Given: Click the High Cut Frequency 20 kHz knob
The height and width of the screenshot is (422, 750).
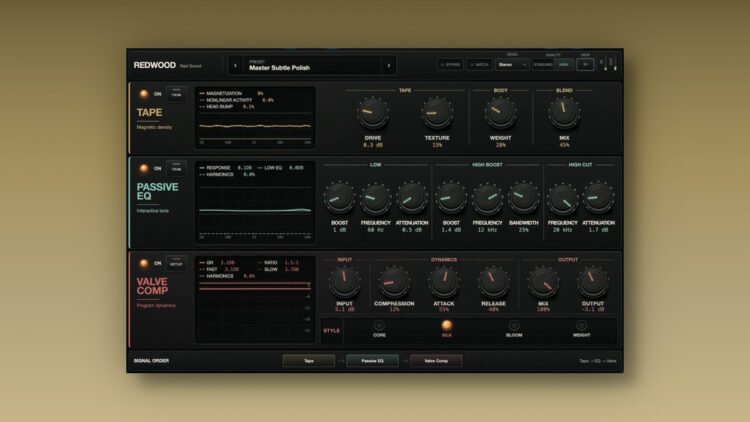Looking at the screenshot, I should [562, 198].
